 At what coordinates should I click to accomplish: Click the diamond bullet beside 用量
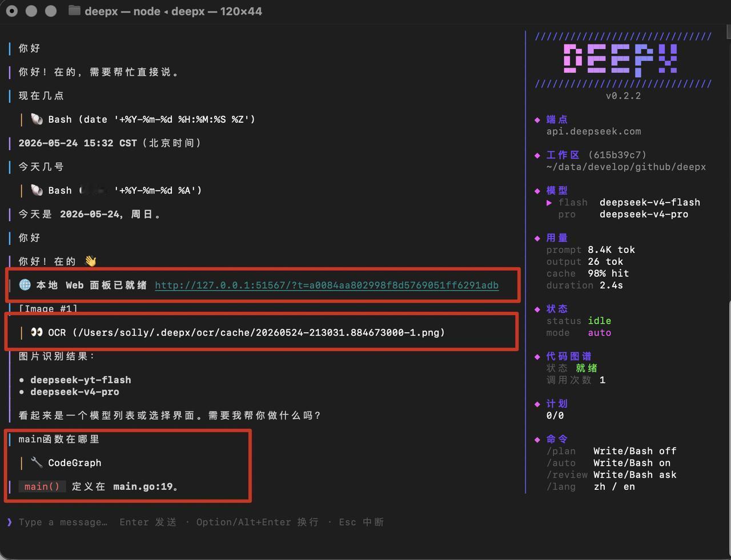(537, 237)
